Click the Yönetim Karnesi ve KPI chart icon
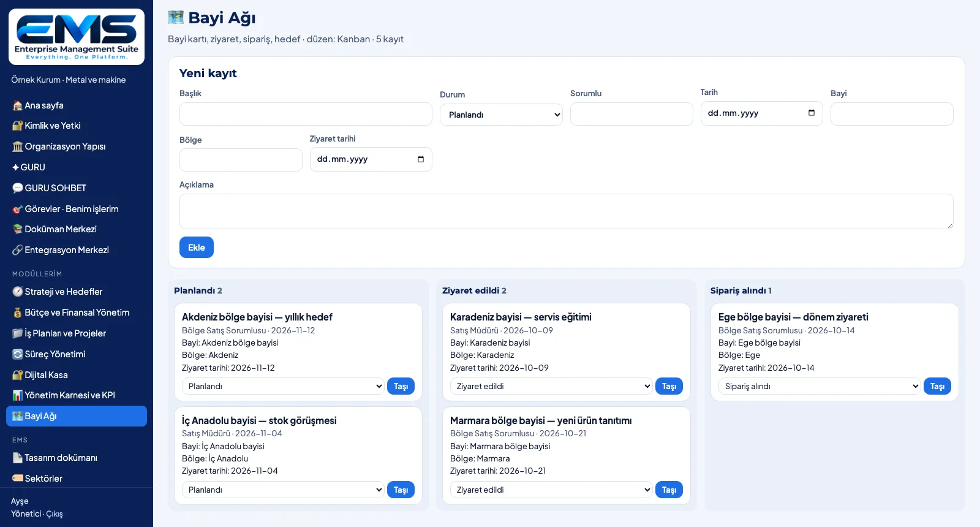The image size is (980, 527). pos(18,395)
